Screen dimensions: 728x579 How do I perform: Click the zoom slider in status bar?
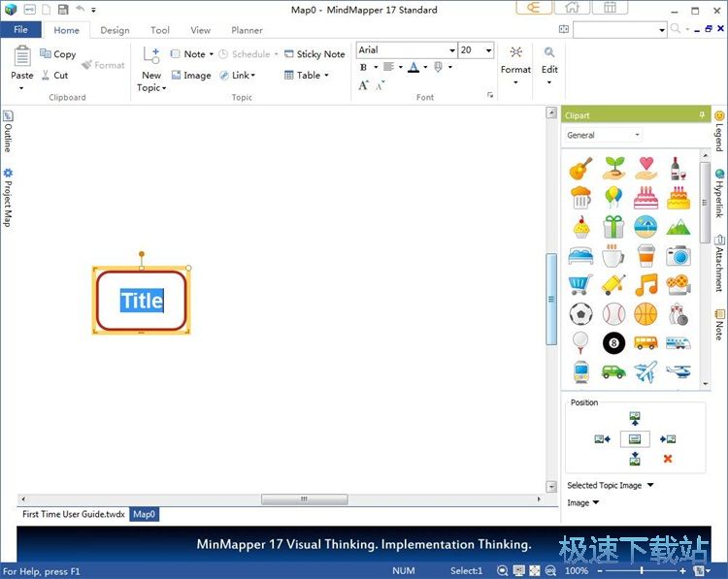[x=642, y=570]
